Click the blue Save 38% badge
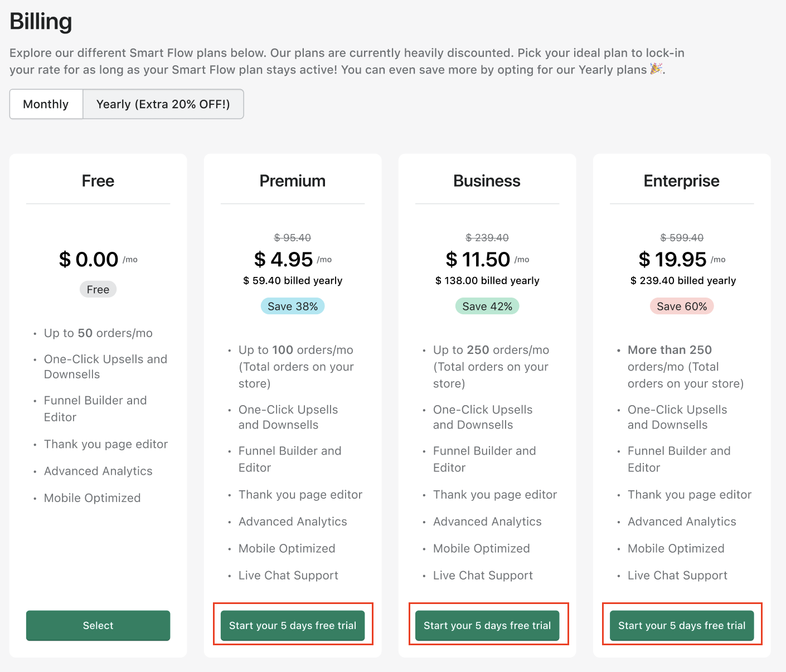Viewport: 786px width, 672px height. 293,306
